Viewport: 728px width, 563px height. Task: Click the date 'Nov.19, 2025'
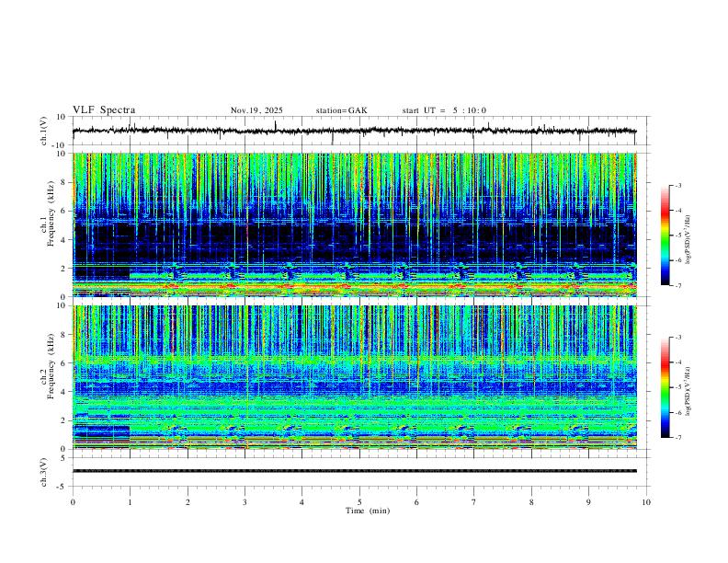click(256, 110)
